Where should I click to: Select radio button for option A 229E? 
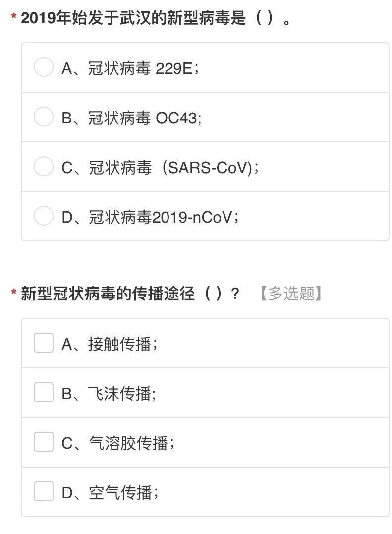coord(43,67)
